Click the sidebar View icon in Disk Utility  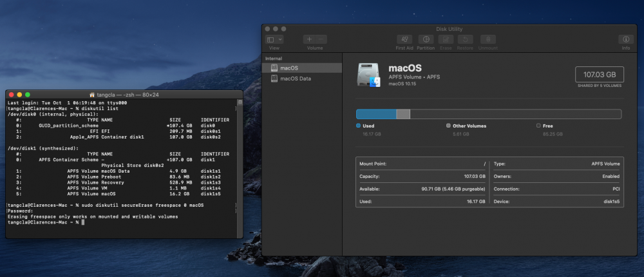[270, 39]
